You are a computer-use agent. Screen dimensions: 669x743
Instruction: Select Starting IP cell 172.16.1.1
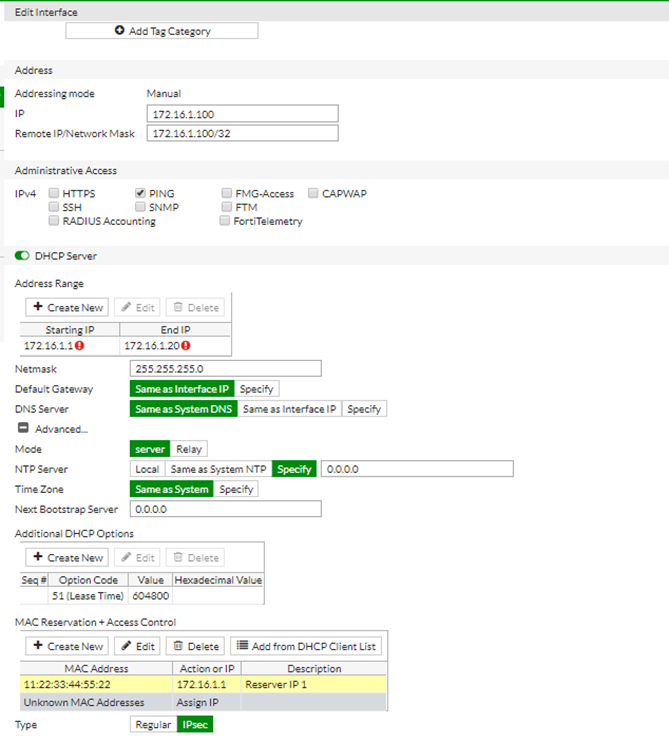pos(70,345)
